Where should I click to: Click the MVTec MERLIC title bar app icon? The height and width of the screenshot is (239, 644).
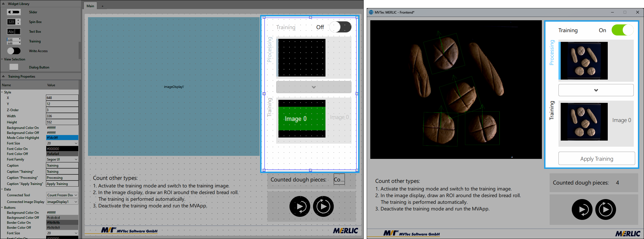click(x=371, y=12)
